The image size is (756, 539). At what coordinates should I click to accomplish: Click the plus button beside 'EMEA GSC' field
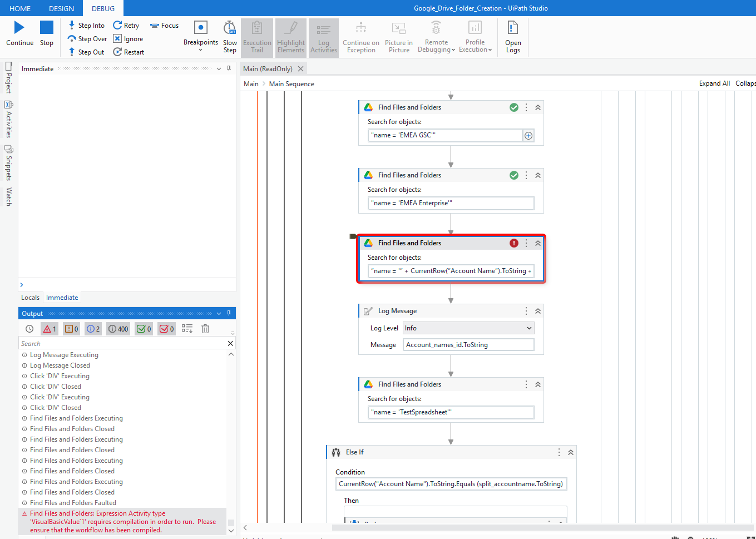(528, 135)
